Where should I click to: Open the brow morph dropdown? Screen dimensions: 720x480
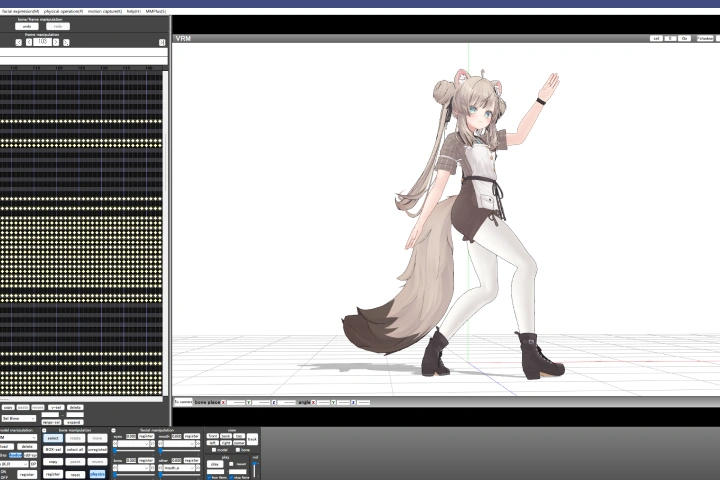[x=134, y=468]
